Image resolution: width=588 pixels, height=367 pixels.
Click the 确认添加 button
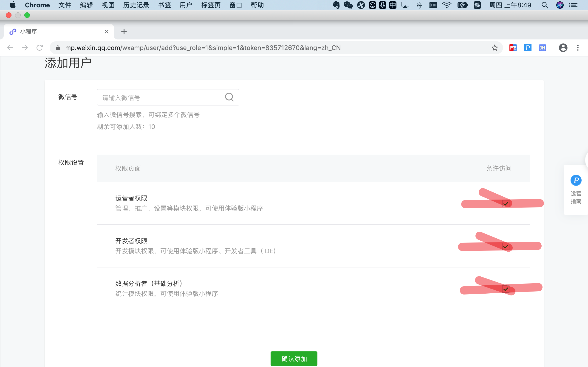coord(294,358)
